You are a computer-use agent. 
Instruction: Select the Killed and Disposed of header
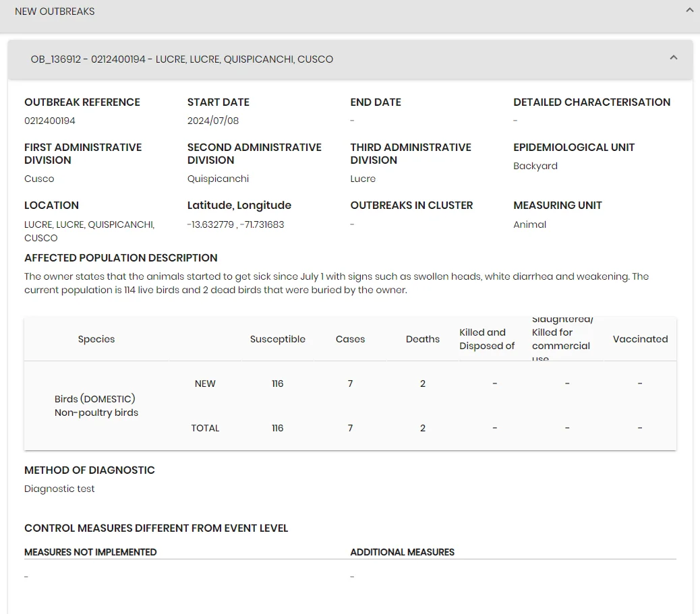click(487, 339)
